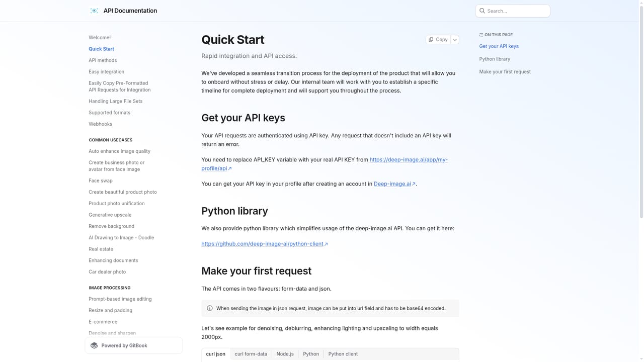Open Real estate sidebar page
This screenshot has height=362, width=644.
pyautogui.click(x=101, y=249)
